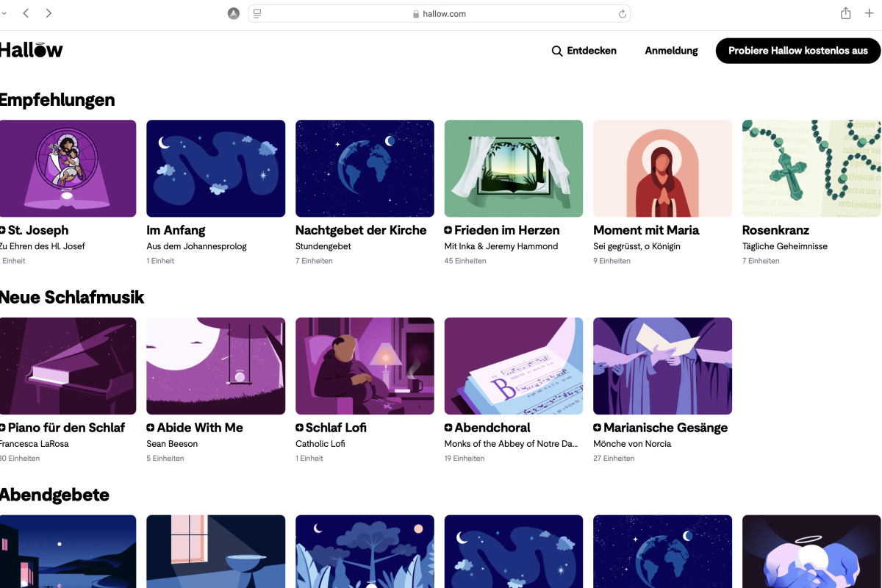Open the page settings icon inside address bar
The height and width of the screenshot is (588, 882).
[x=257, y=13]
